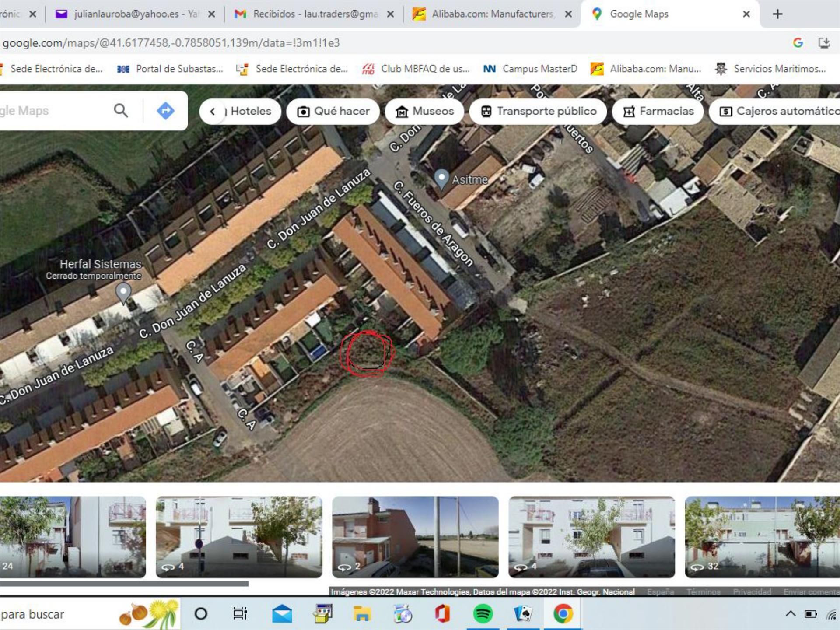Click the Herfal Sistemas place marker pin
Viewport: 840px width, 630px height.
(123, 293)
